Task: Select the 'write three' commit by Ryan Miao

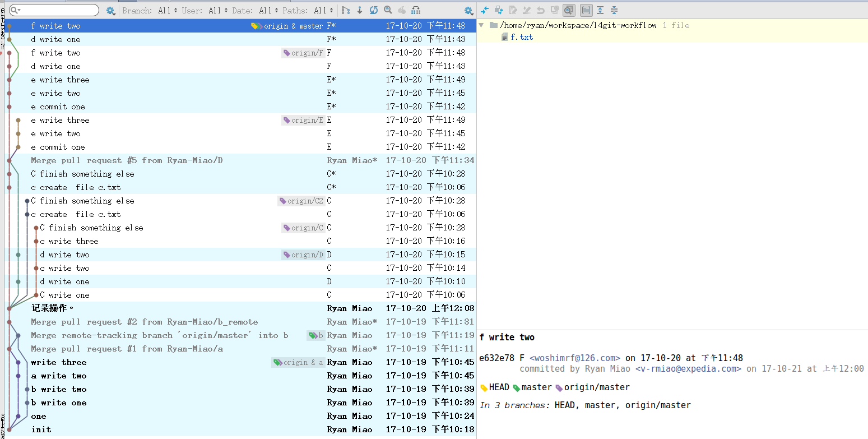Action: (x=240, y=362)
